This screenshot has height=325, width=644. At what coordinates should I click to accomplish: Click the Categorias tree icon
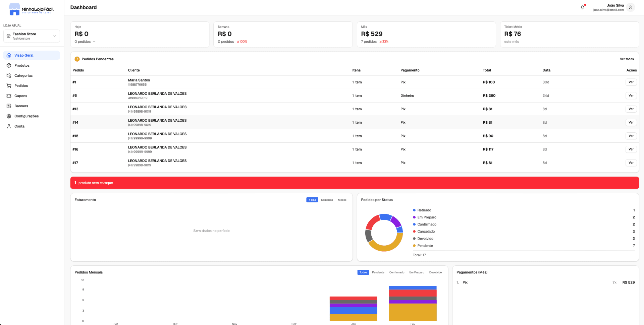9,75
